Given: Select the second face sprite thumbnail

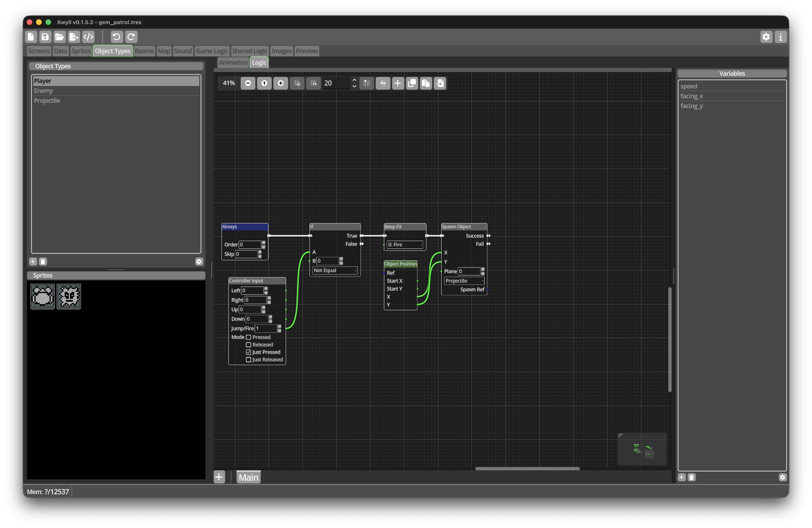Looking at the screenshot, I should pos(69,297).
